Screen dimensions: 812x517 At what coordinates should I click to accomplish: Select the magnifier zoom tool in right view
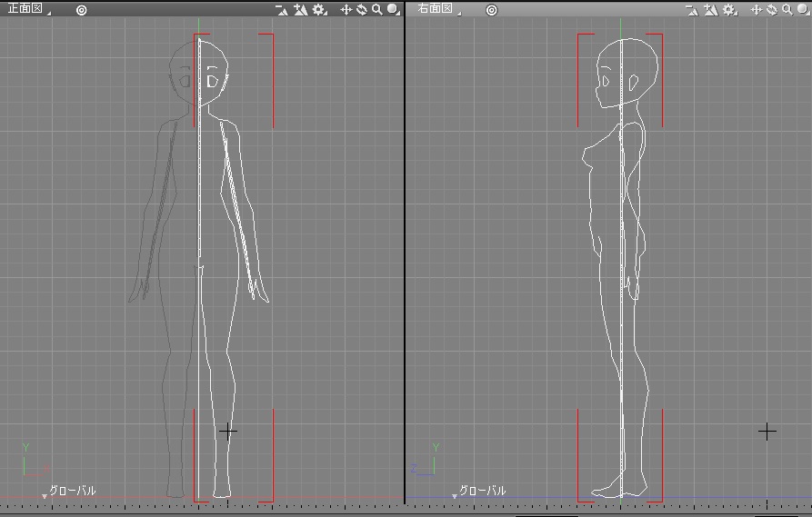[x=786, y=10]
